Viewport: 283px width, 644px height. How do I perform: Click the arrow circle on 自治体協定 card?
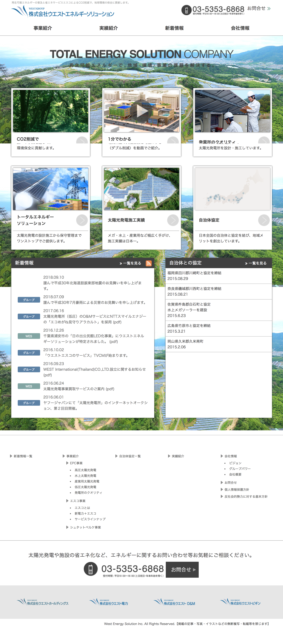coord(264,220)
